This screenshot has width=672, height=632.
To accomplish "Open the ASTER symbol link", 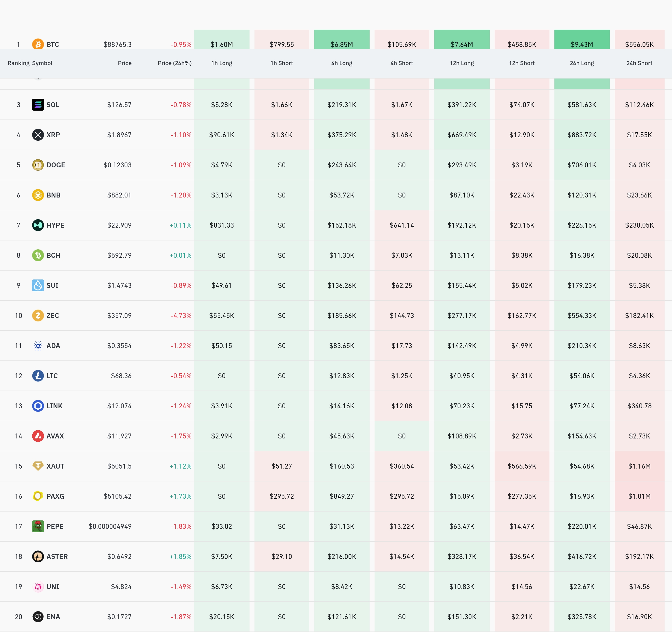I will pyautogui.click(x=57, y=556).
